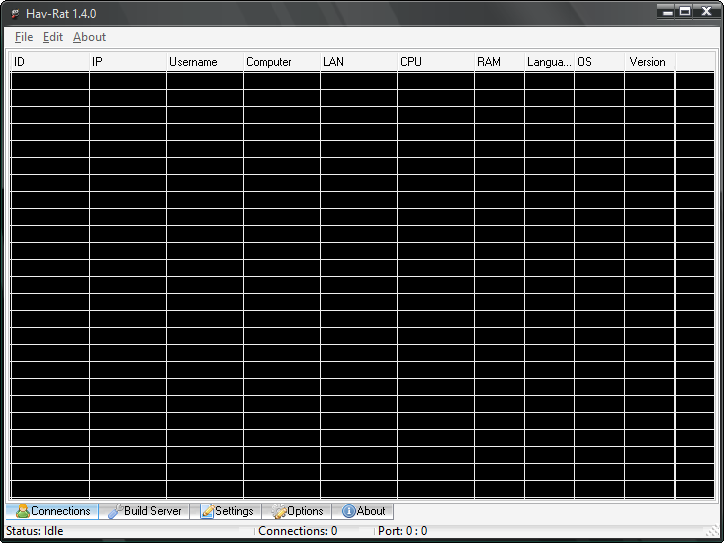Click the Build Server wrench icon
The height and width of the screenshot is (543, 724).
click(115, 511)
